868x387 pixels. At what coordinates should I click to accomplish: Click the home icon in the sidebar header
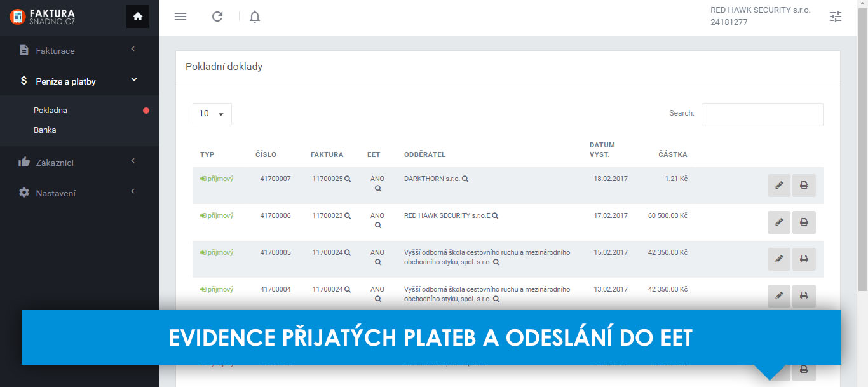click(138, 17)
